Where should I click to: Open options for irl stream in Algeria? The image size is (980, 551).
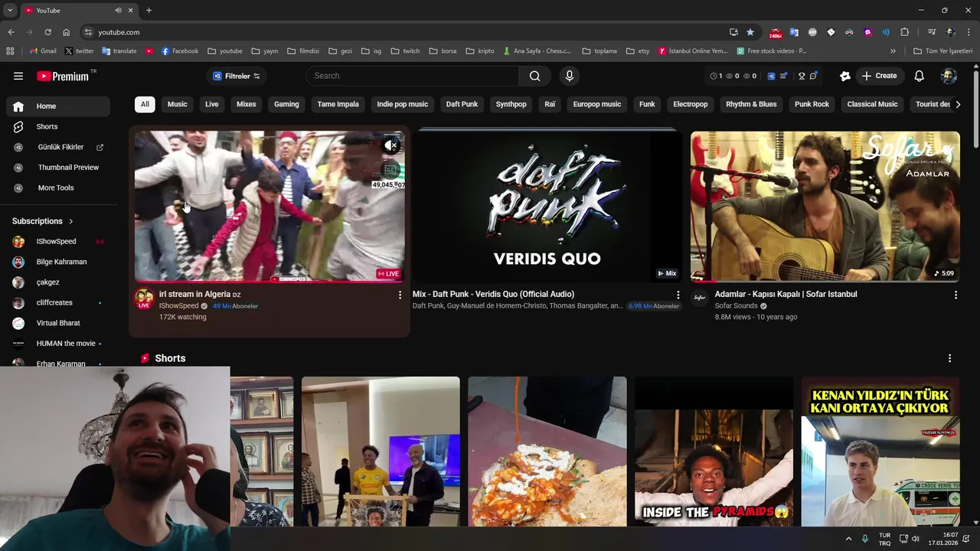[399, 295]
